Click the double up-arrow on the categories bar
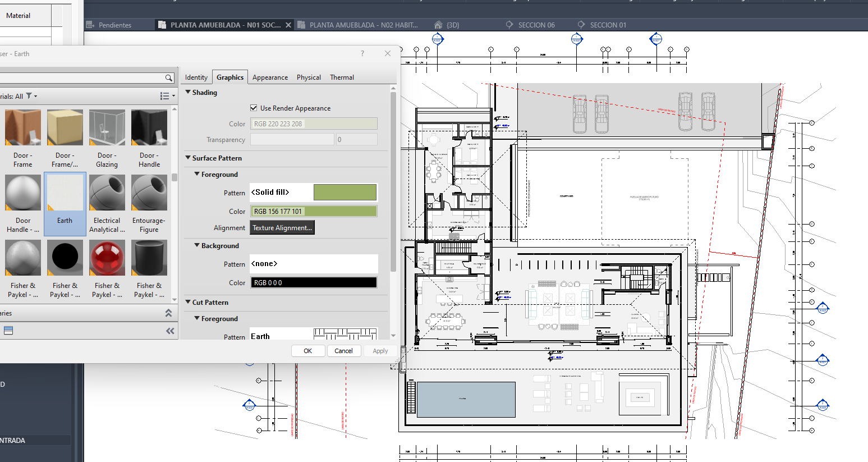The height and width of the screenshot is (462, 868). (x=169, y=313)
